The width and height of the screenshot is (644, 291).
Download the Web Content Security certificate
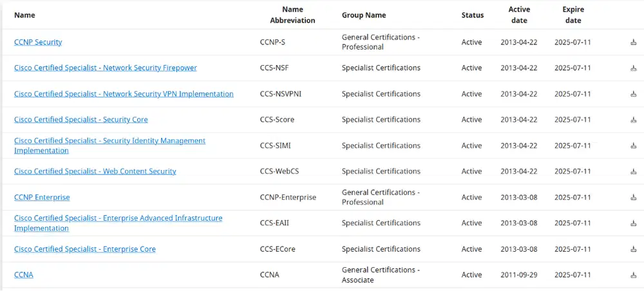633,171
